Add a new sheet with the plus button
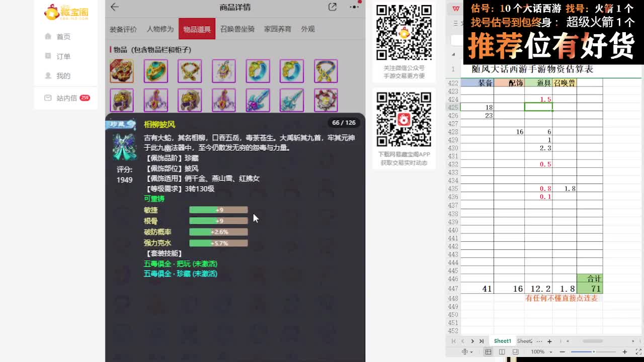The height and width of the screenshot is (362, 644). (x=549, y=341)
